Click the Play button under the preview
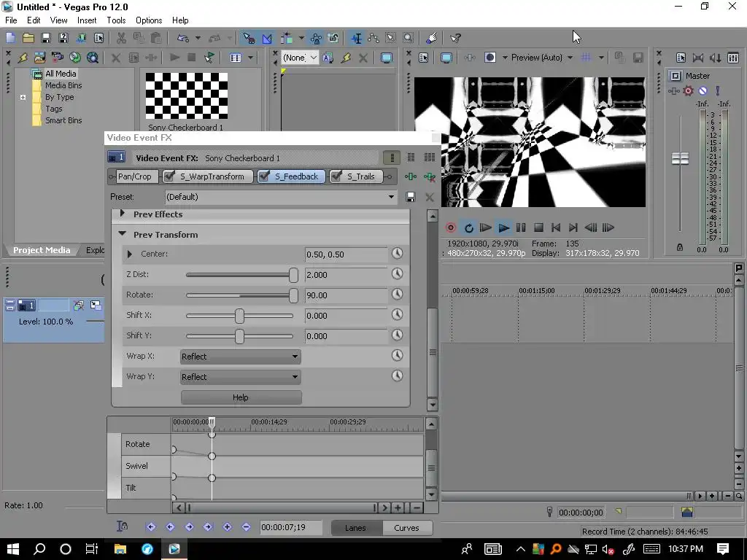The width and height of the screenshot is (747, 560). (503, 227)
